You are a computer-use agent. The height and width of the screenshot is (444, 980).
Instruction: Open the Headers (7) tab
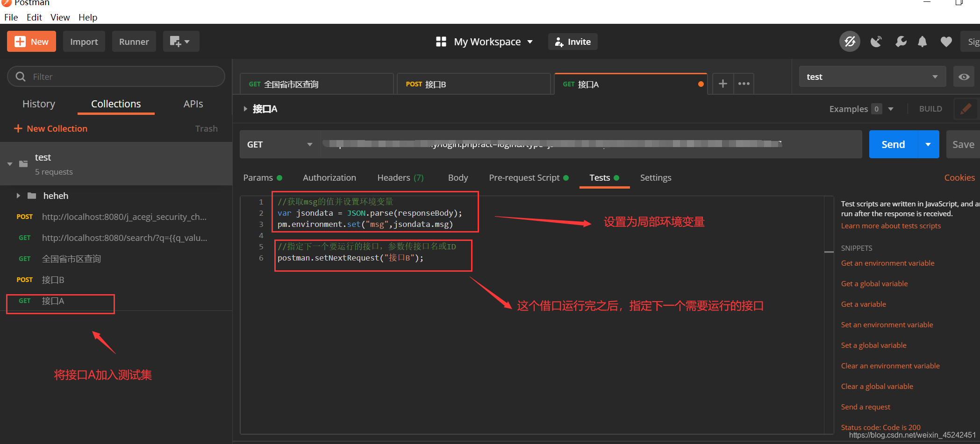point(401,177)
